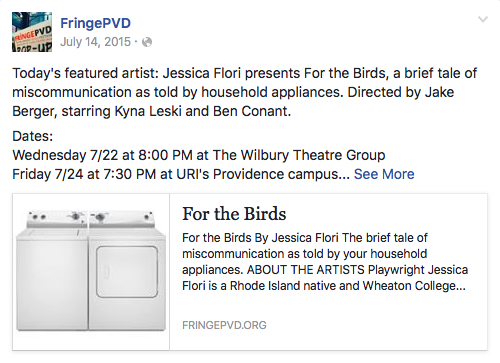Click the dryer's control knob
Image resolution: width=500 pixels, height=363 pixels.
coord(100,217)
